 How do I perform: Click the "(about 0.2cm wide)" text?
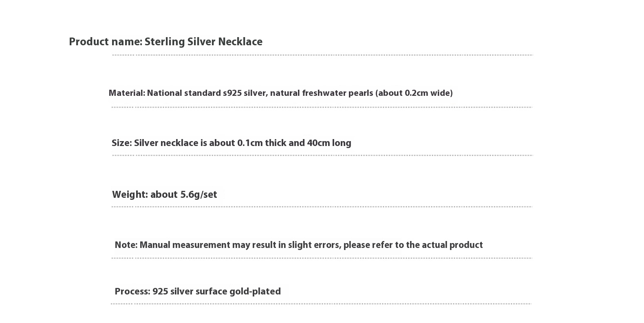tap(414, 93)
